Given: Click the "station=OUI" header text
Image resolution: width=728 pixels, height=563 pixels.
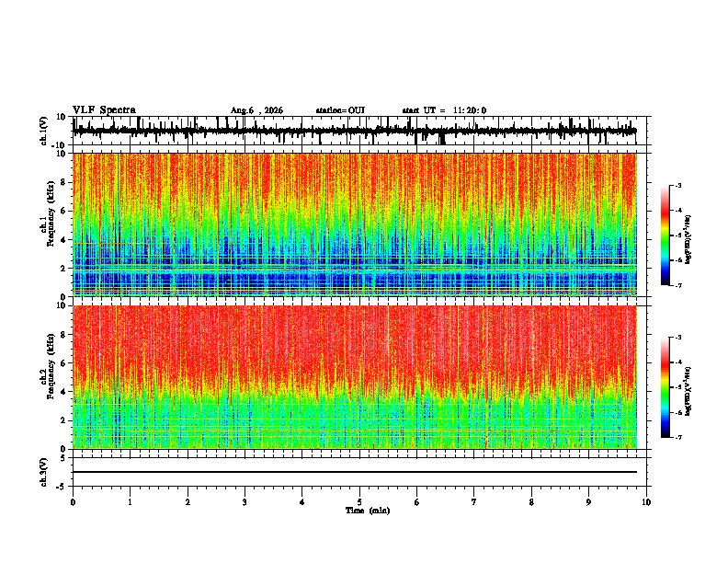Looking at the screenshot, I should click(x=340, y=110).
